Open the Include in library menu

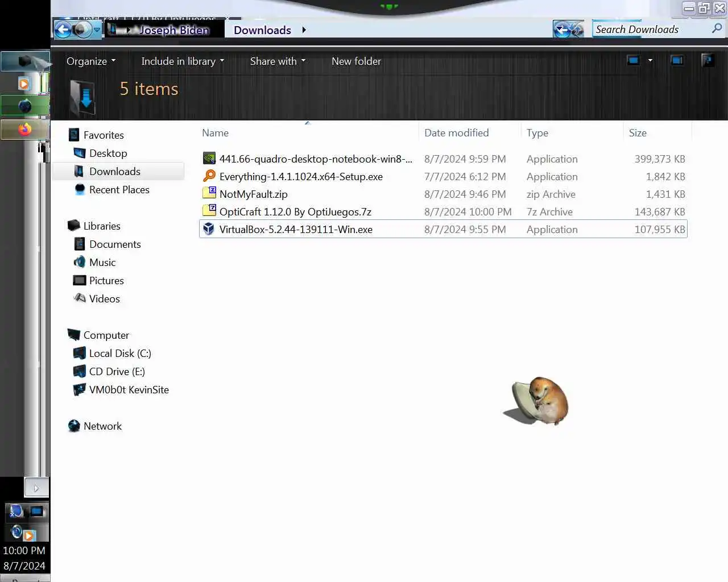pos(183,61)
